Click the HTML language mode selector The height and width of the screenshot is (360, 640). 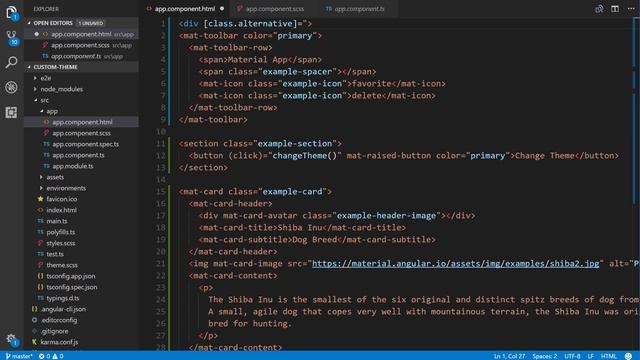tap(609, 356)
